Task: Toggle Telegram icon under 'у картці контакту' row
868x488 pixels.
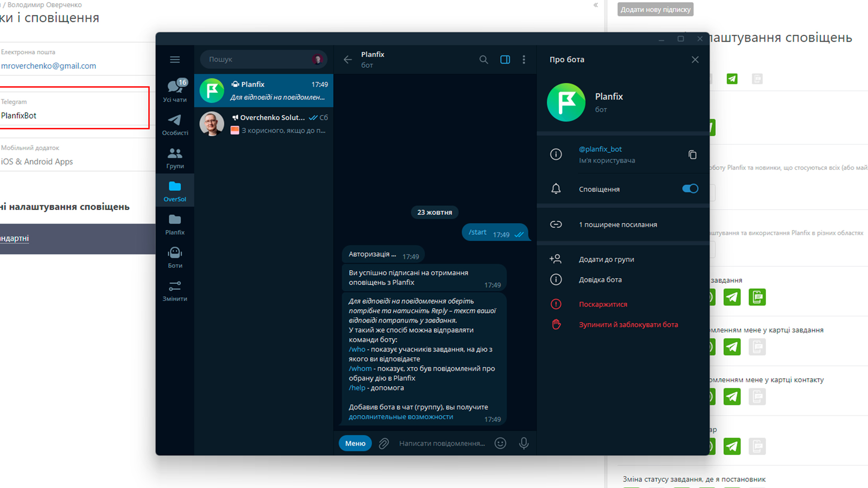Action: 732,397
